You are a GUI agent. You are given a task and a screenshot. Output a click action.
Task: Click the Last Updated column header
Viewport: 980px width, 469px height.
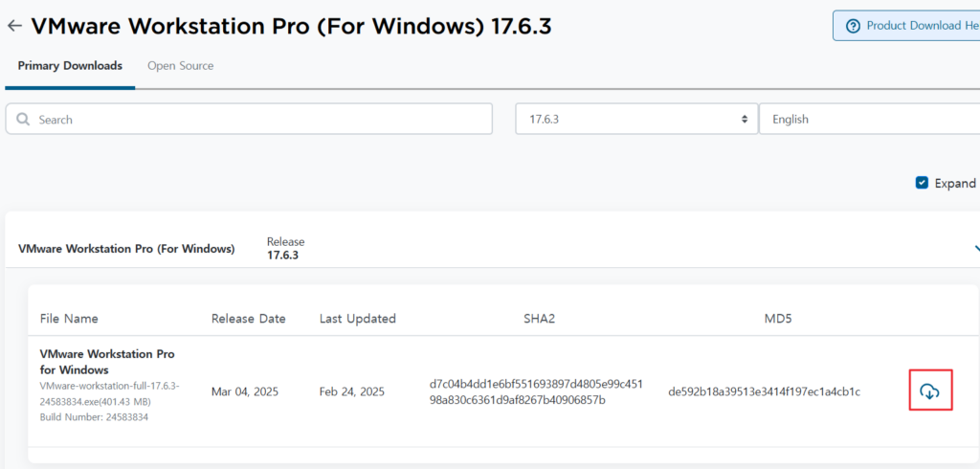(358, 319)
